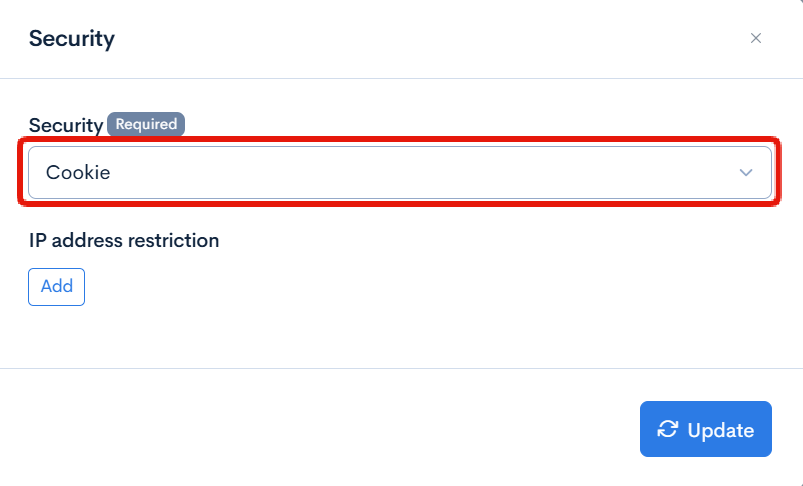Focus the red-highlighted Security select field

tap(400, 172)
